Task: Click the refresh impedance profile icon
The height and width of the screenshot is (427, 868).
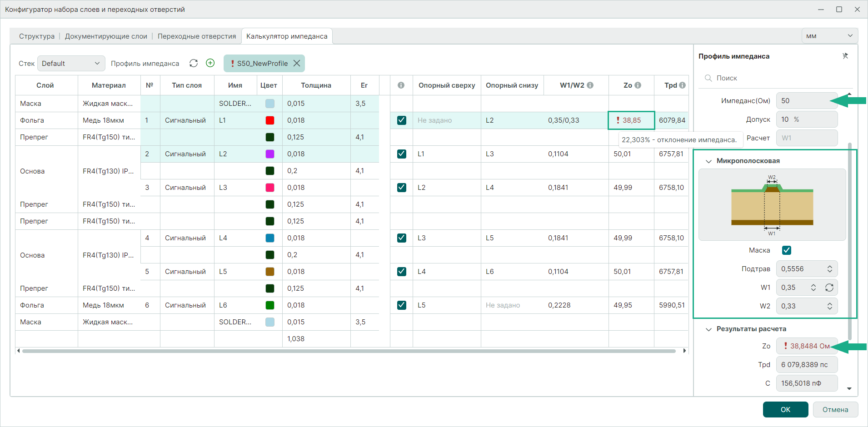Action: (194, 63)
